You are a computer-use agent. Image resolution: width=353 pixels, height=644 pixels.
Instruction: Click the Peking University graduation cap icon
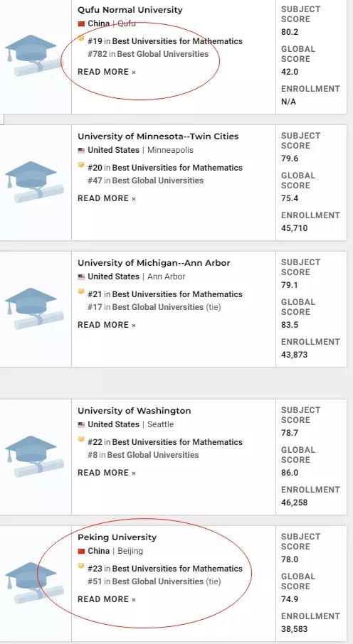35,583
